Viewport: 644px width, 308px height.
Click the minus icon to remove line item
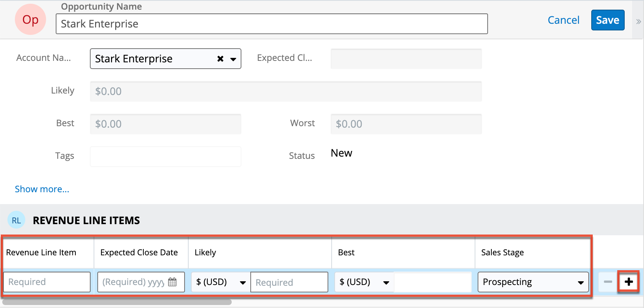coord(608,282)
